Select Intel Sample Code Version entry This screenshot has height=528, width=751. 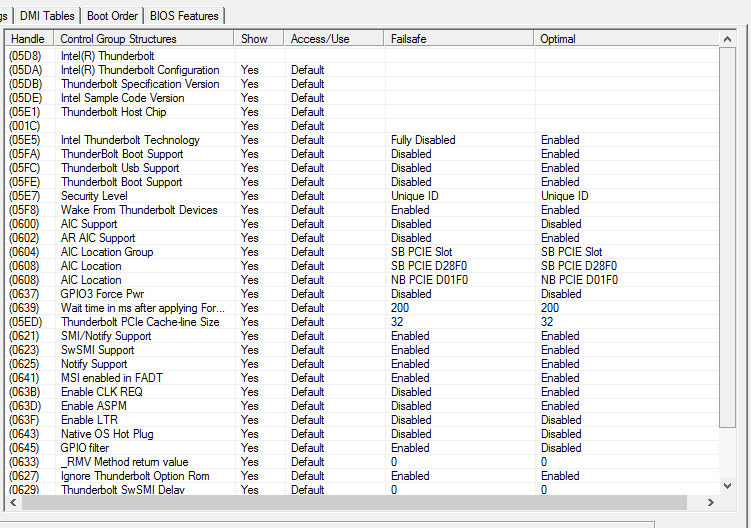point(122,98)
